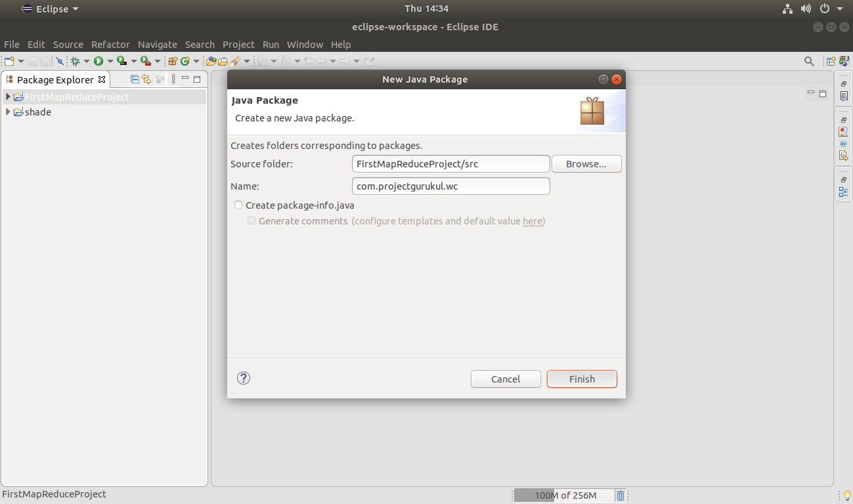Click the Open Perspective icon
The image size is (853, 504).
(831, 61)
